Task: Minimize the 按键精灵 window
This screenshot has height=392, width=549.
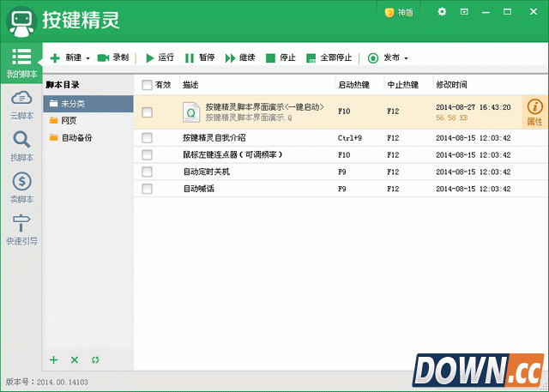Action: pos(486,12)
